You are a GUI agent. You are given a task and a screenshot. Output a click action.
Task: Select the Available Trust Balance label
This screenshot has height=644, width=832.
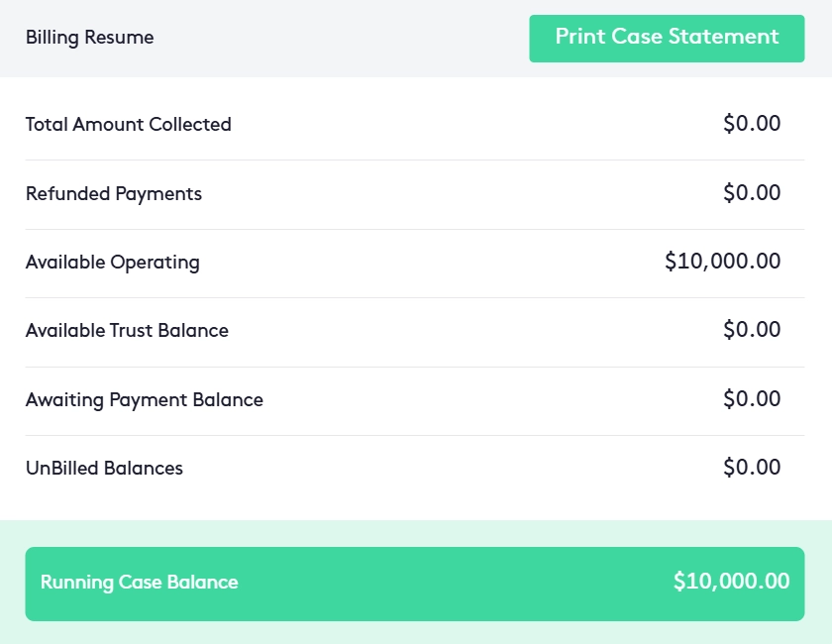click(127, 331)
